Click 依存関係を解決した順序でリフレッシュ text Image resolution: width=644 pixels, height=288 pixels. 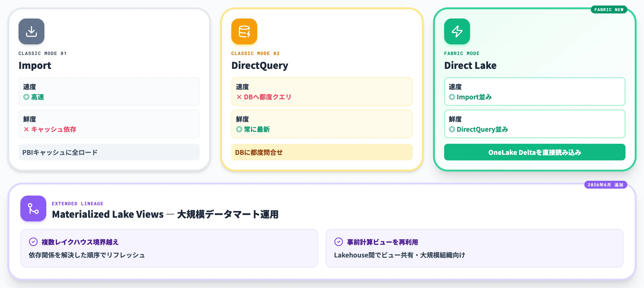coord(87,255)
